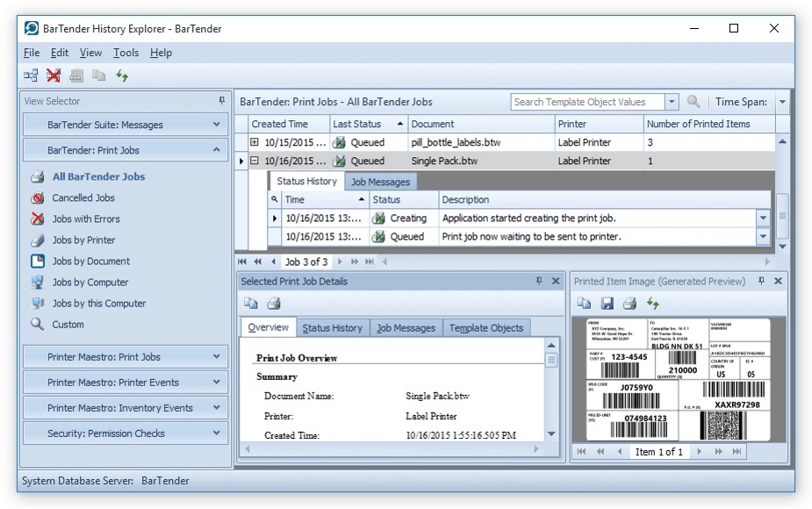Click the search magnifier icon beside search box

pos(693,102)
